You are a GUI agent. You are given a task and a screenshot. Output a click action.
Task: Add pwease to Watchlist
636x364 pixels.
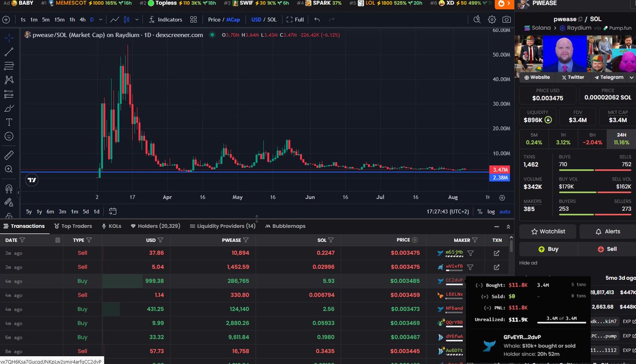pyautogui.click(x=548, y=232)
